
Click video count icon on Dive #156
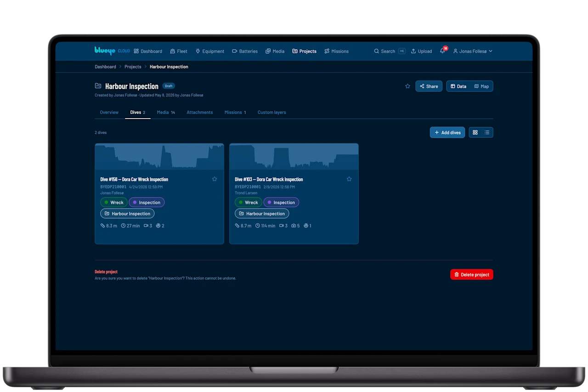[147, 226]
